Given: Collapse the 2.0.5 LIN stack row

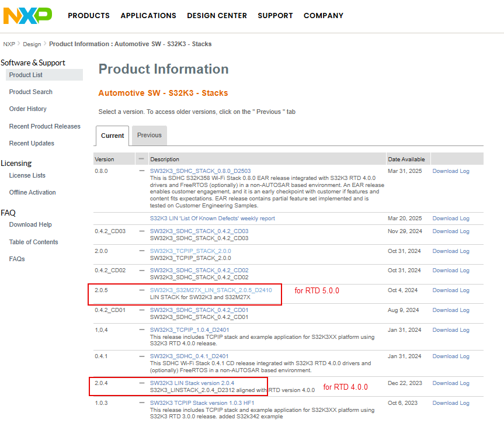Looking at the screenshot, I should (141, 290).
